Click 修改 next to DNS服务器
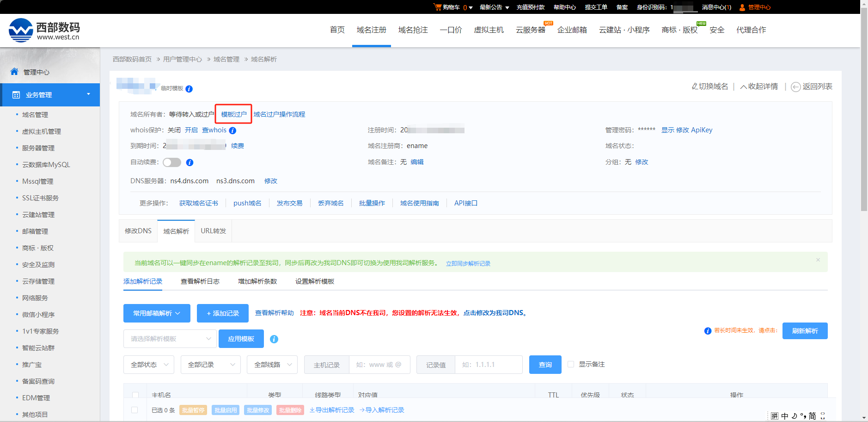 click(271, 181)
